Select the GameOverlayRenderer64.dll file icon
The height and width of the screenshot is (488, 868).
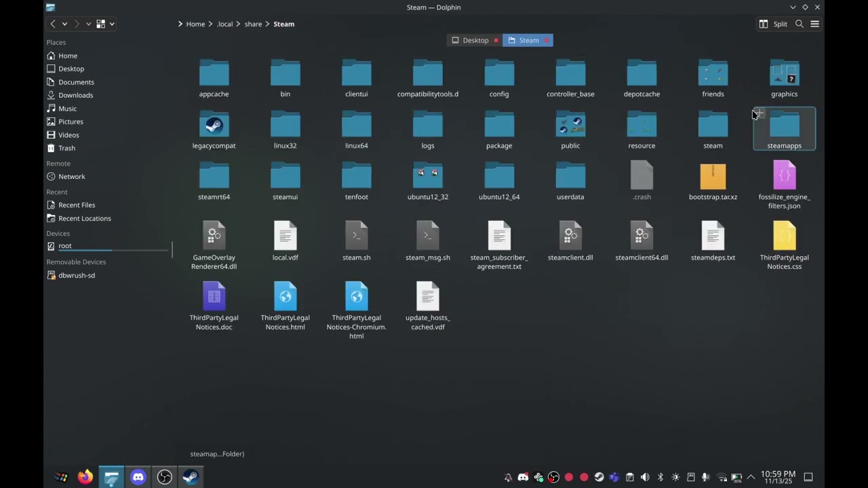point(214,236)
